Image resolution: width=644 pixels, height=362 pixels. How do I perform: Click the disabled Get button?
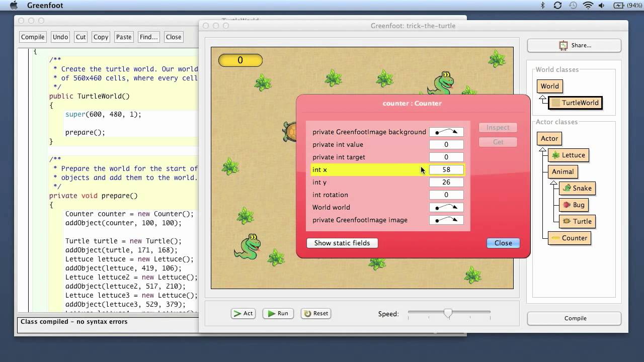(498, 142)
